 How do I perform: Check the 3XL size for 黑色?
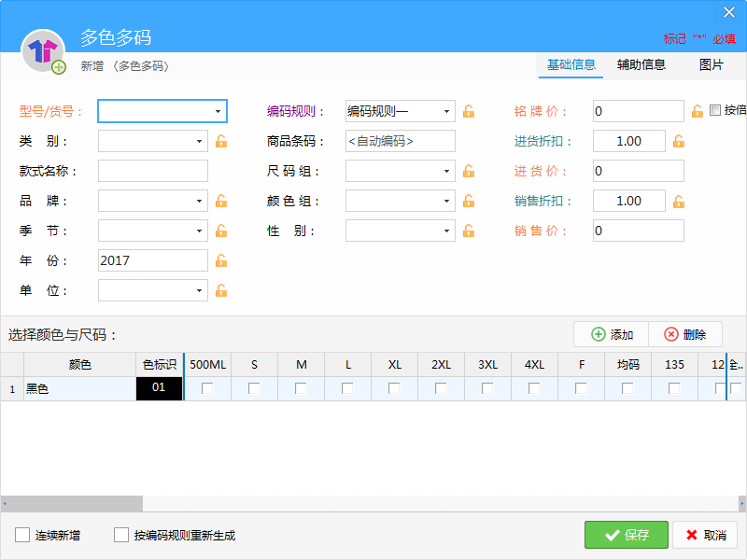(487, 388)
